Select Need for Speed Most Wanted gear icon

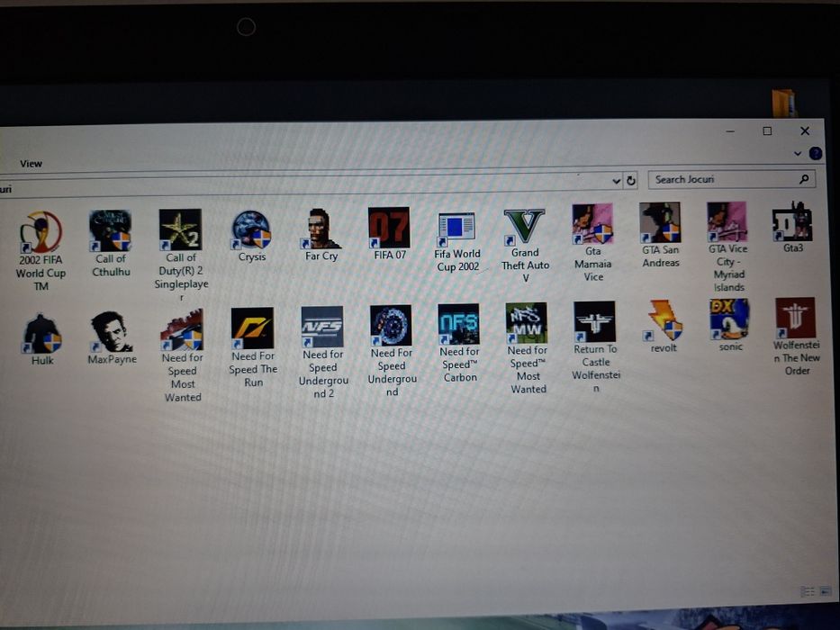[182, 330]
